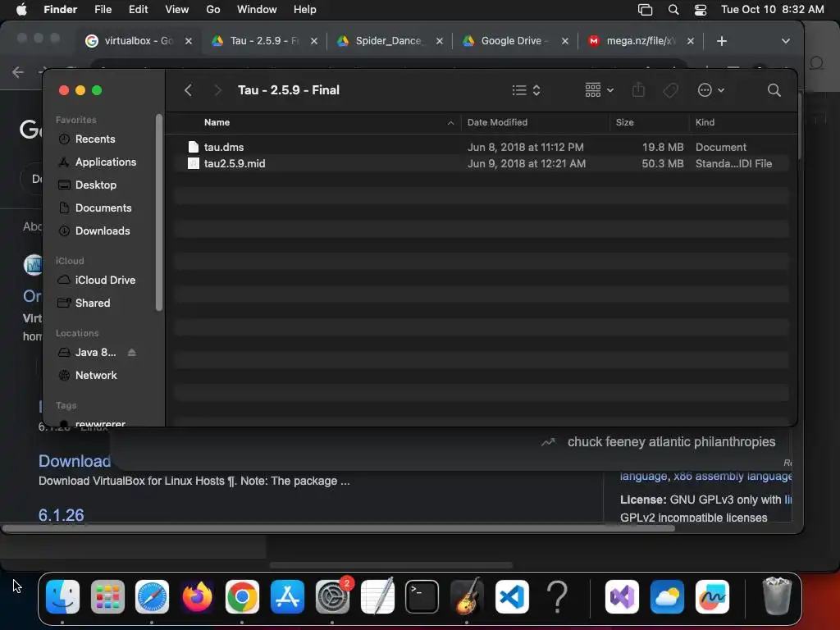Open Google Chrome from the Dock
This screenshot has height=630, width=840.
(x=242, y=597)
